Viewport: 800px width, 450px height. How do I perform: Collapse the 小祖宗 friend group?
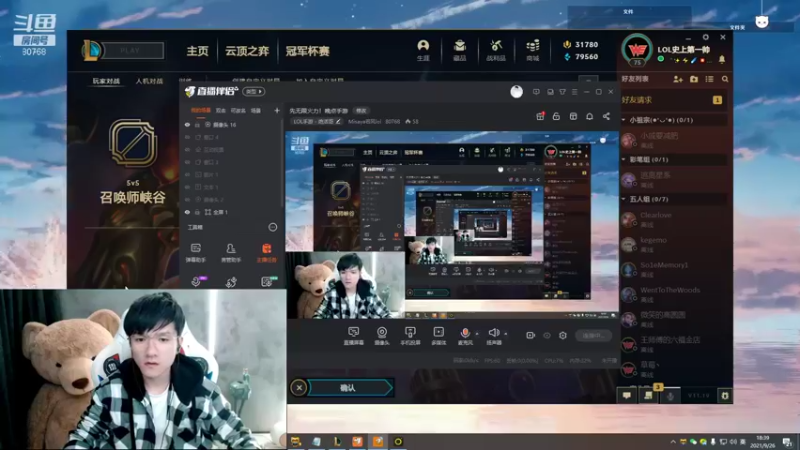pos(624,120)
